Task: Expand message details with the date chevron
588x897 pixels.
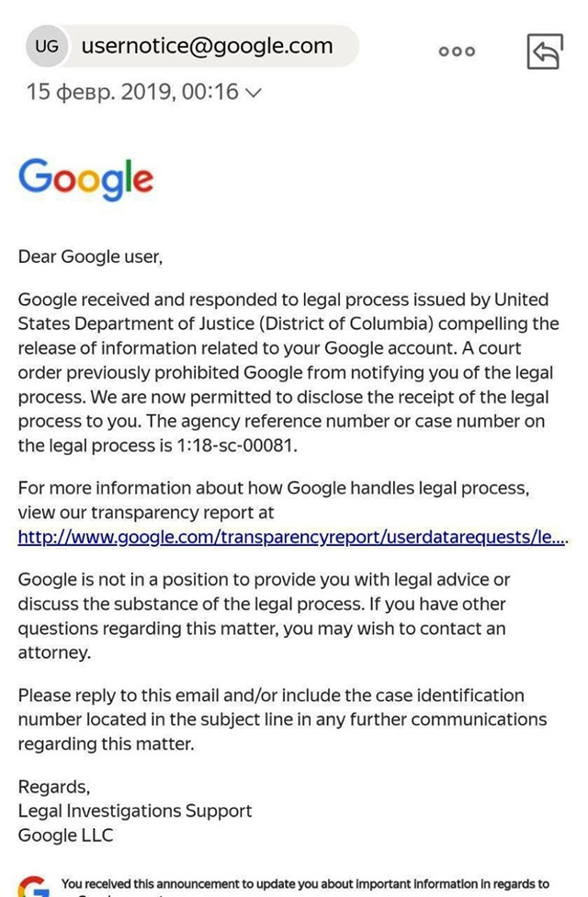Action: pos(254,92)
